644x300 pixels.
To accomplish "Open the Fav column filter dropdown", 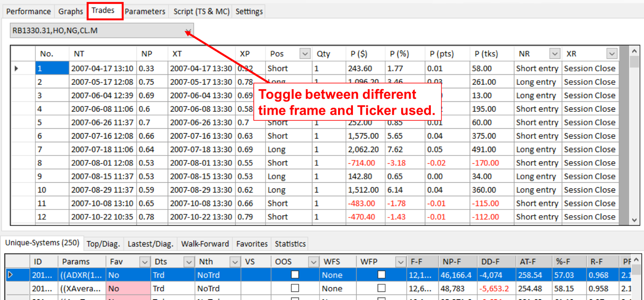I will point(144,262).
